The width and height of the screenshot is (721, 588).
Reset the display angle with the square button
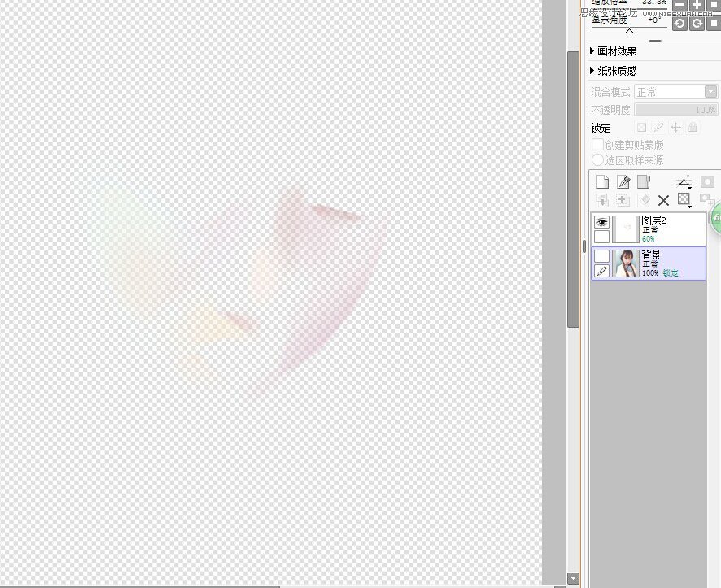click(714, 23)
